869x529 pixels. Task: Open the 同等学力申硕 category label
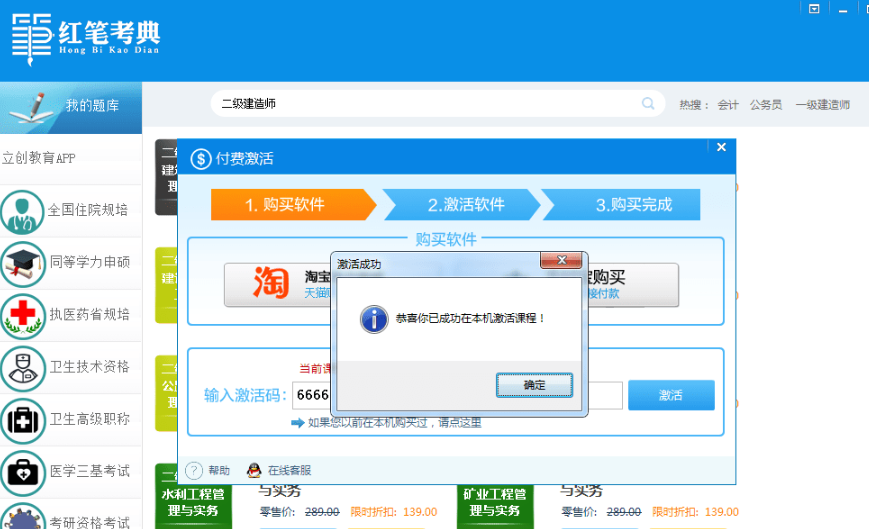click(90, 262)
